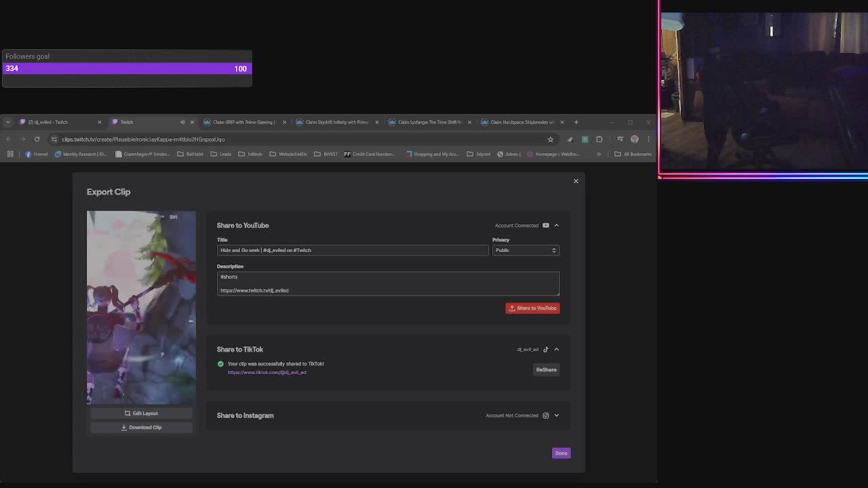868x488 pixels.
Task: Open the Admin bookmark
Action: pos(509,154)
